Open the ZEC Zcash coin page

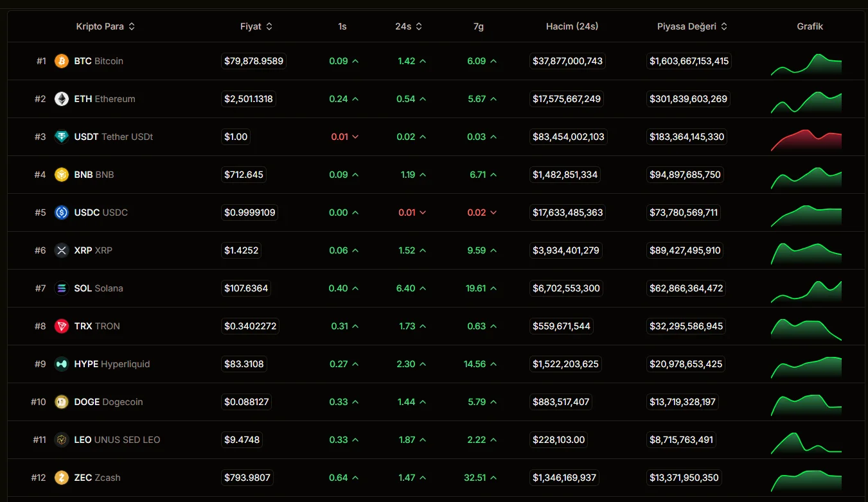point(97,478)
